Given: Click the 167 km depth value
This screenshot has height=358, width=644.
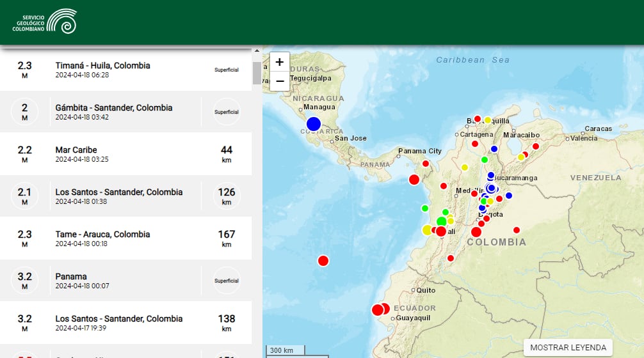Looking at the screenshot, I should pos(227,238).
